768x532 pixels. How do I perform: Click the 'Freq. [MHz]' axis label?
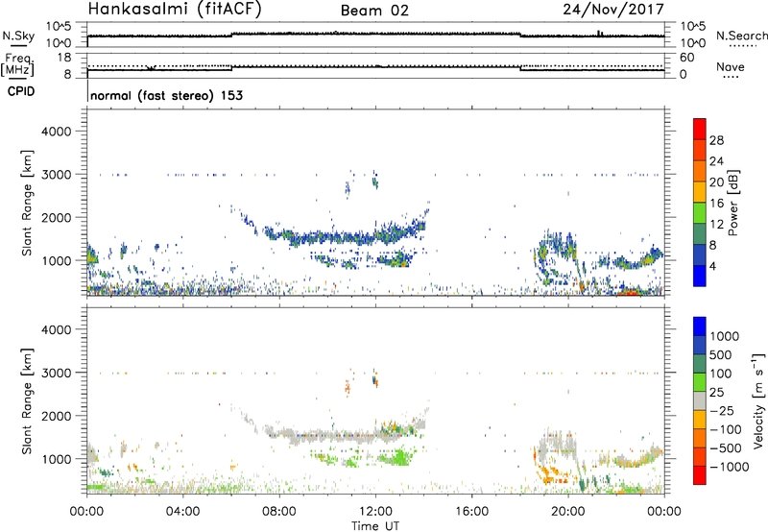(18, 65)
